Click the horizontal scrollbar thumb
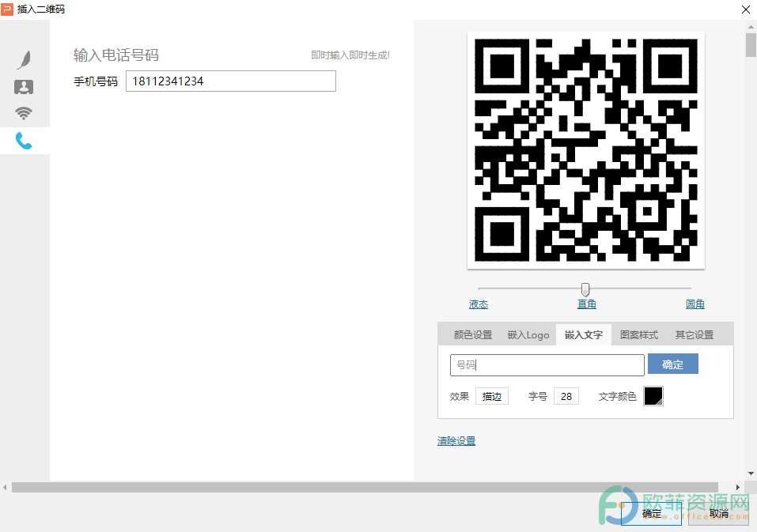The image size is (757, 532). [365, 487]
